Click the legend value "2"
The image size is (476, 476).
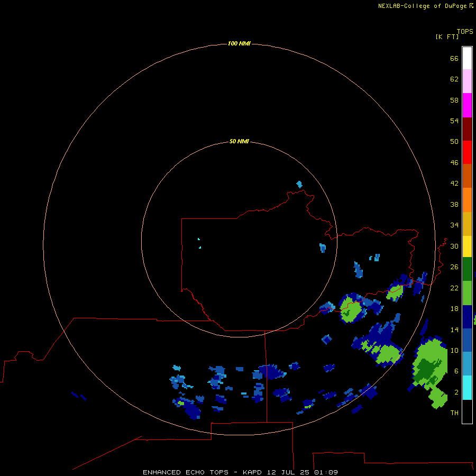(456, 392)
